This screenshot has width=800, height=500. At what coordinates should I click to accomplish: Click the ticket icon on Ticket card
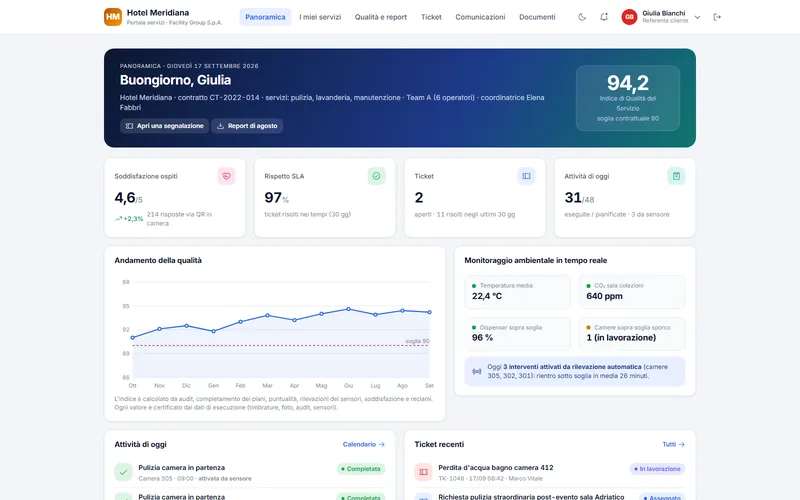coord(526,176)
